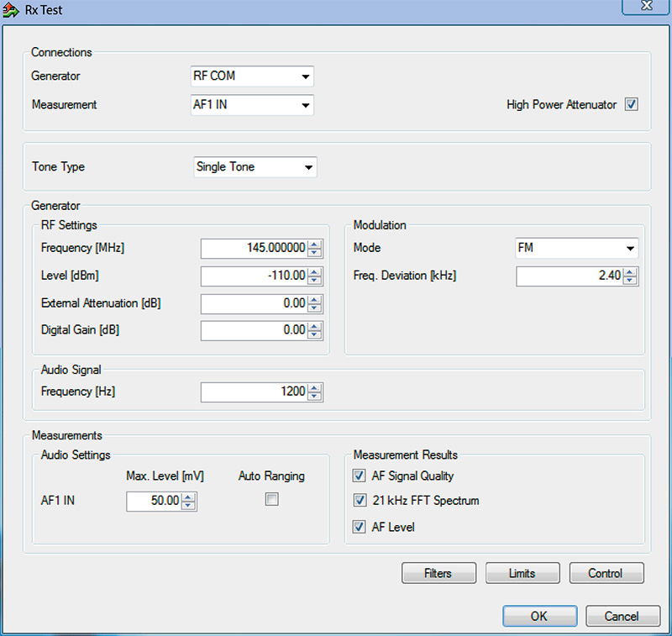
Task: Uncheck AF Signal Quality measurement result
Action: pyautogui.click(x=360, y=476)
